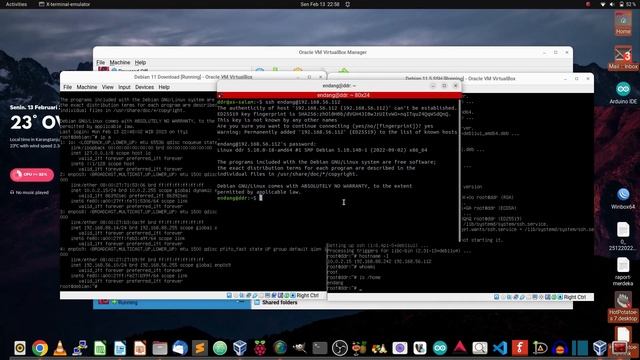Click the endang@ddr terminal scrollbar

[460, 171]
